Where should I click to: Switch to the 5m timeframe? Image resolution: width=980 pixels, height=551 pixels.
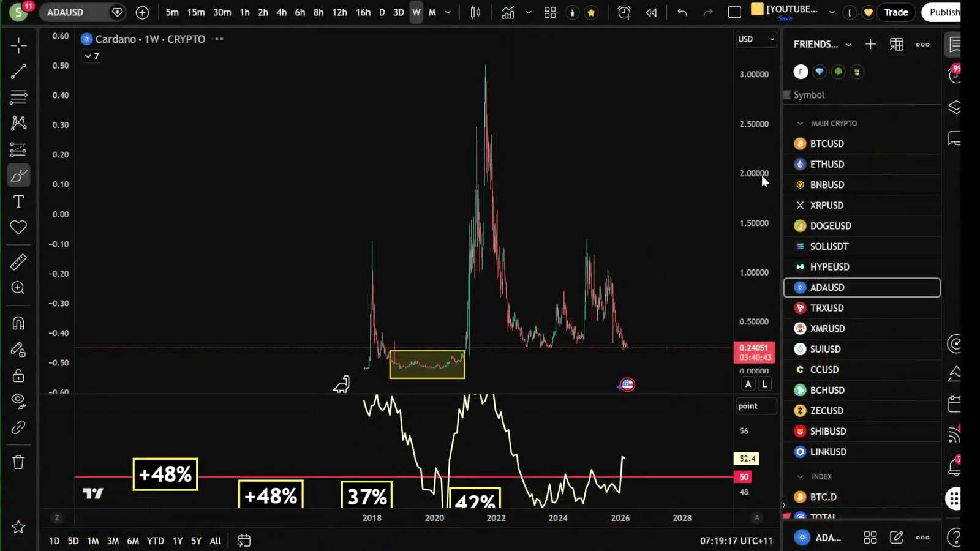tap(172, 12)
